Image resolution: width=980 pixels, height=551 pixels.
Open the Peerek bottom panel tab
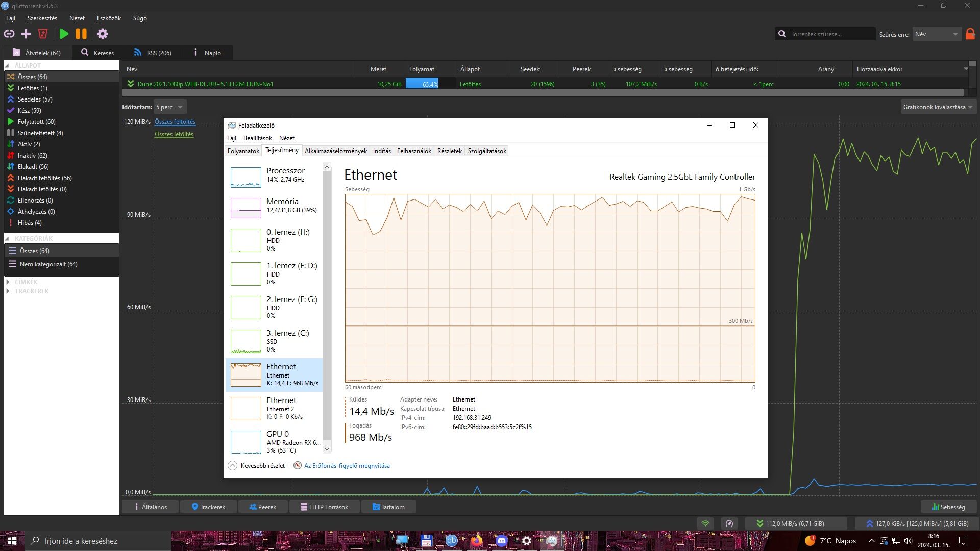[263, 507]
